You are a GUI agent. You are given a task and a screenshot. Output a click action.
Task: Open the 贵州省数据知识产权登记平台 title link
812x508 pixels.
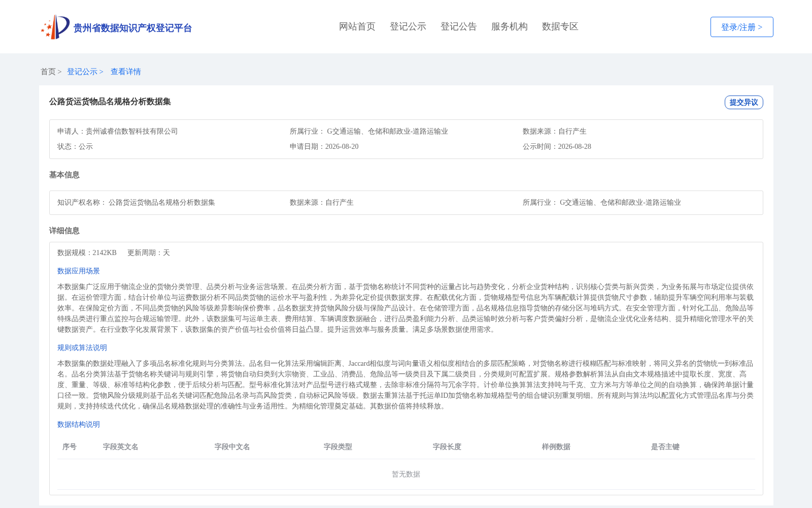coord(132,28)
